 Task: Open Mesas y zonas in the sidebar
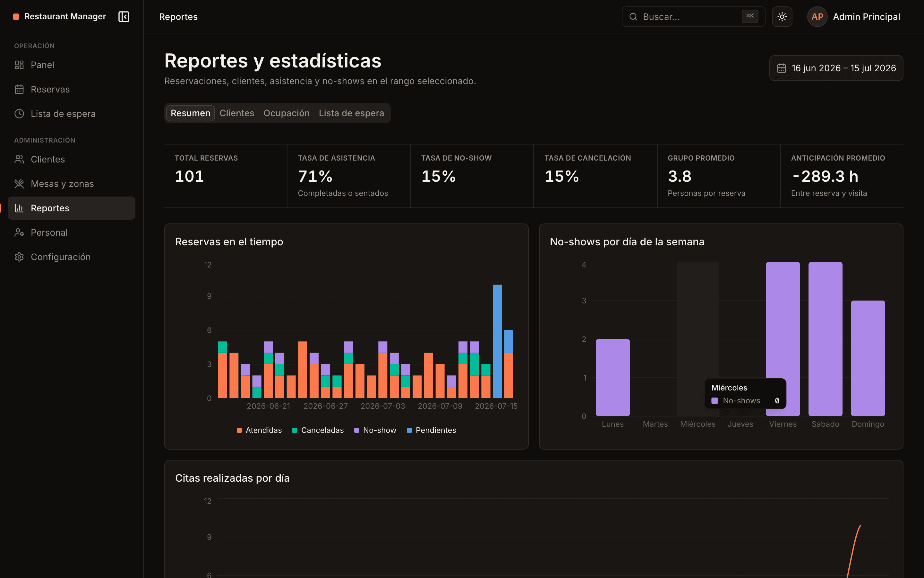[x=72, y=184]
